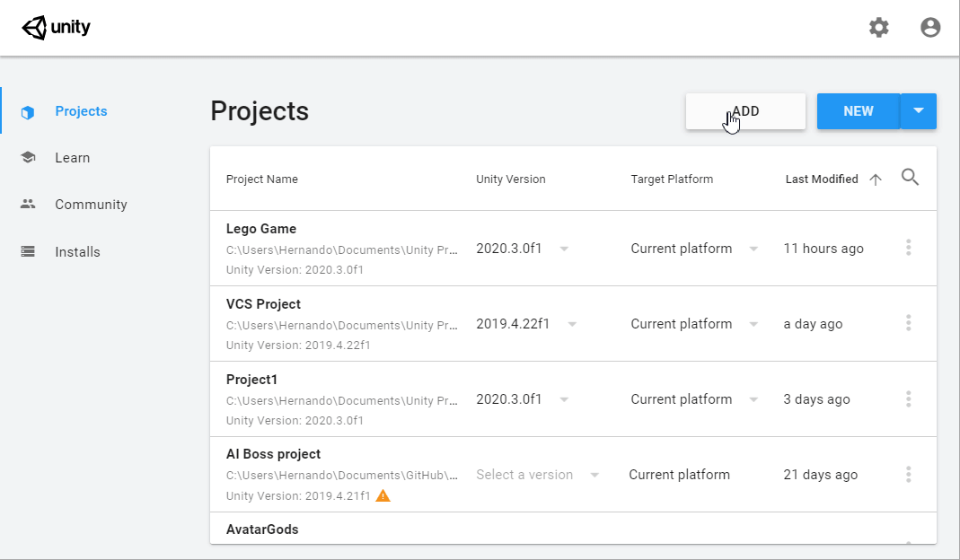Open Unity version dropdown for VCS Project
The image size is (960, 560).
point(572,324)
